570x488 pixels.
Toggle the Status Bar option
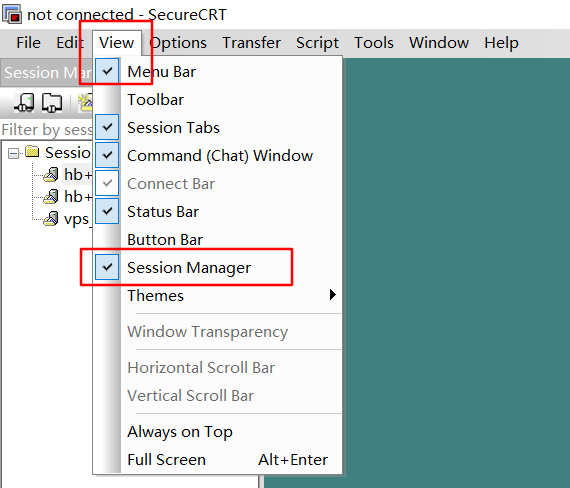point(217,212)
